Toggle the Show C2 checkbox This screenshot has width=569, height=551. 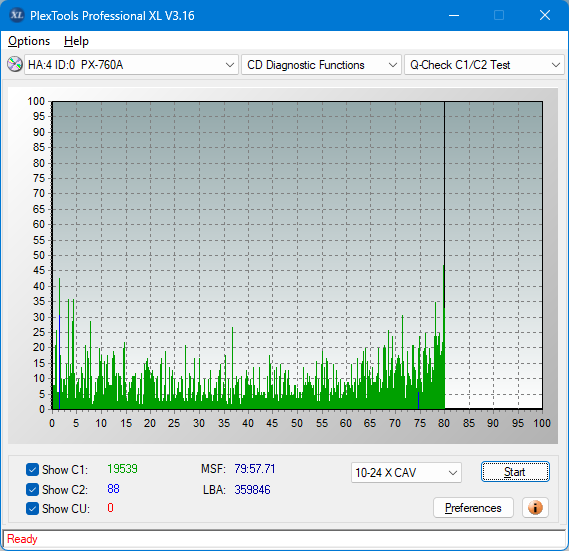(x=32, y=489)
